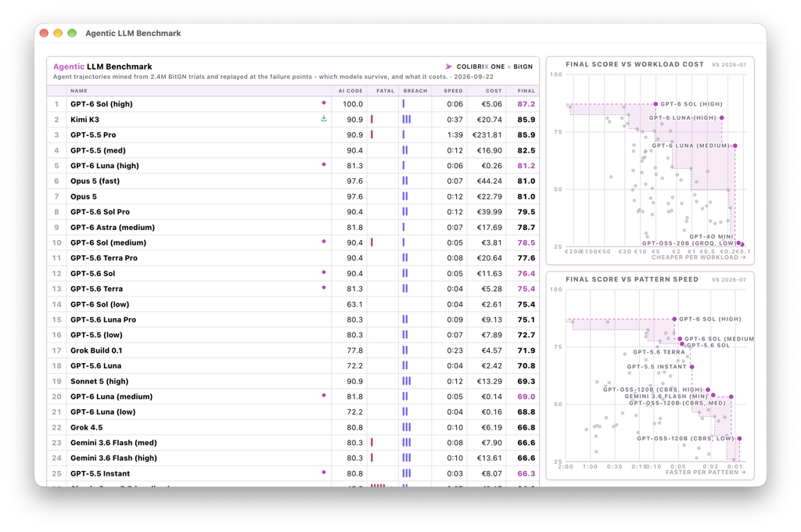Click the 0:23 speed value

click(x=454, y=350)
